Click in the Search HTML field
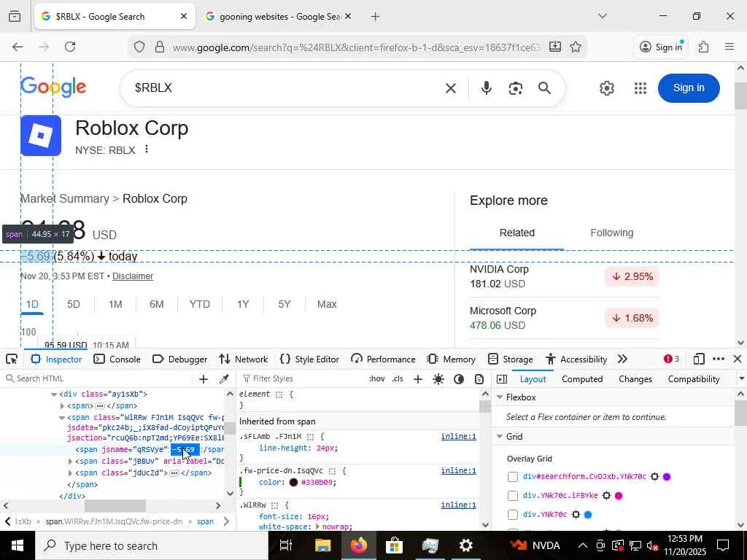 98,379
